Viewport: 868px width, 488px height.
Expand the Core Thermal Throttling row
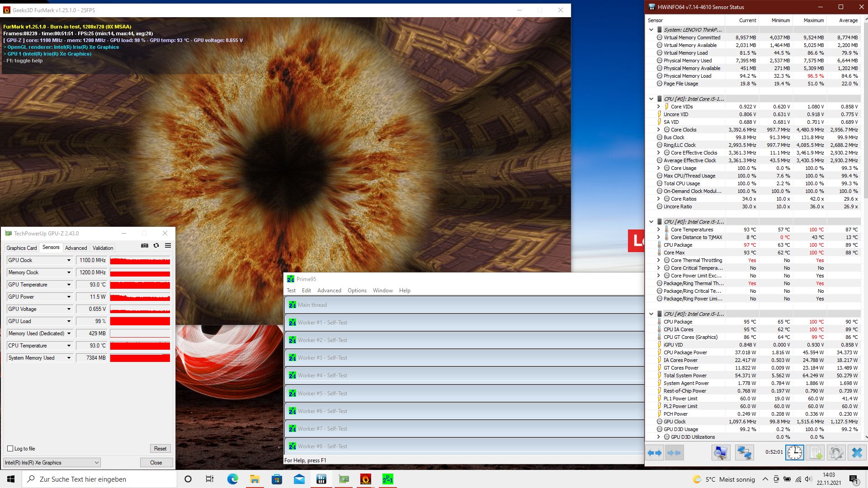659,260
